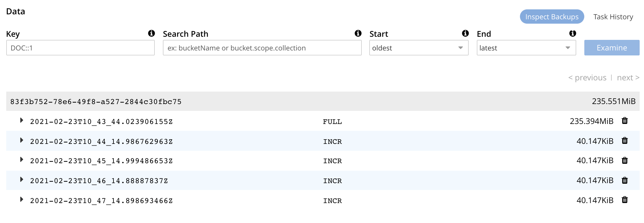Open the Start dropdown showing oldest
The image size is (644, 223).
(419, 48)
